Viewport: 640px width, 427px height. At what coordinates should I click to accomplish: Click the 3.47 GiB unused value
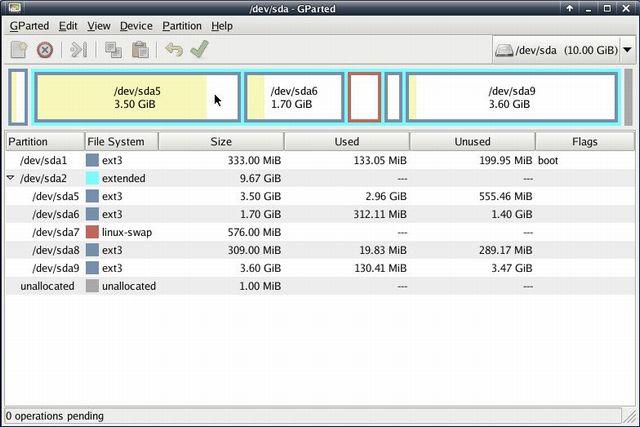point(512,268)
